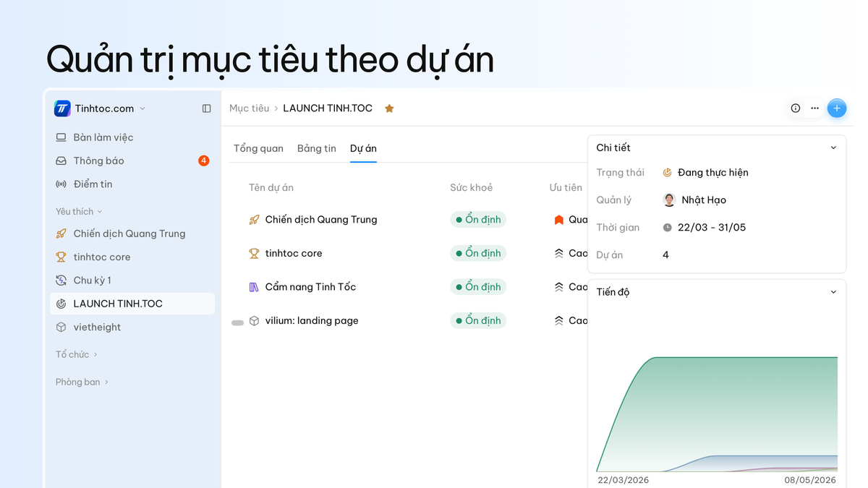The height and width of the screenshot is (488, 868).
Task: Toggle the favorite star for LAUNCH TINH.TOC
Action: (x=389, y=108)
